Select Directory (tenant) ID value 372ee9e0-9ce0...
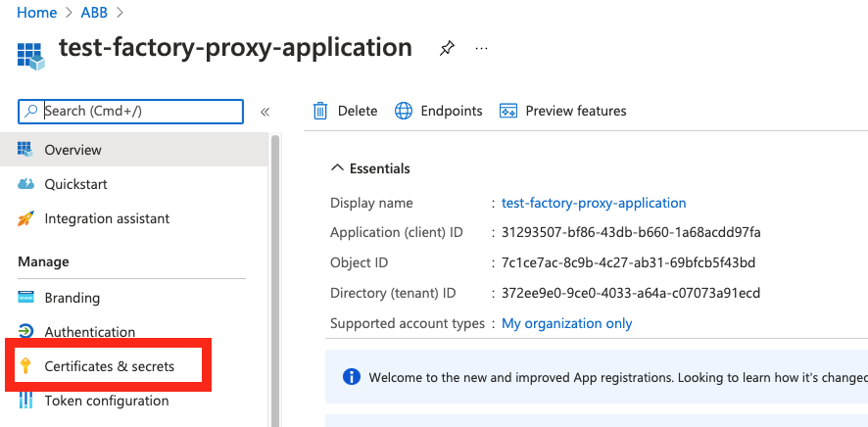Viewport: 868px width, 427px height. tap(631, 293)
